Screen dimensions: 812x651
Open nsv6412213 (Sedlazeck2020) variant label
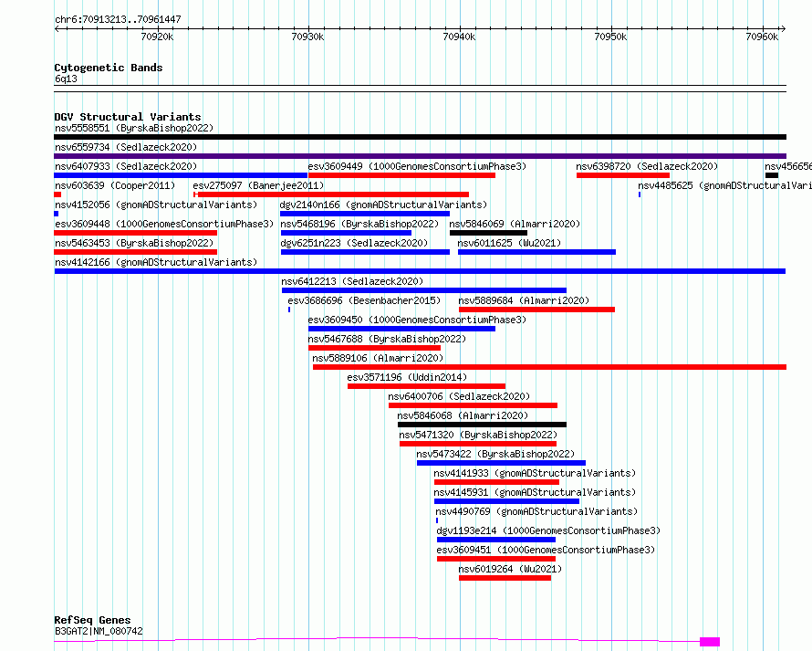(x=352, y=281)
